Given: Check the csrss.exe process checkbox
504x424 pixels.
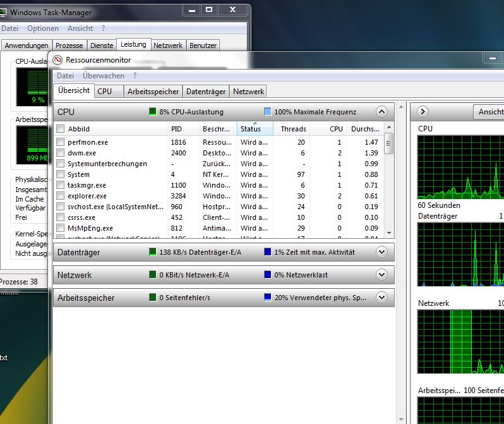Looking at the screenshot, I should pos(60,217).
